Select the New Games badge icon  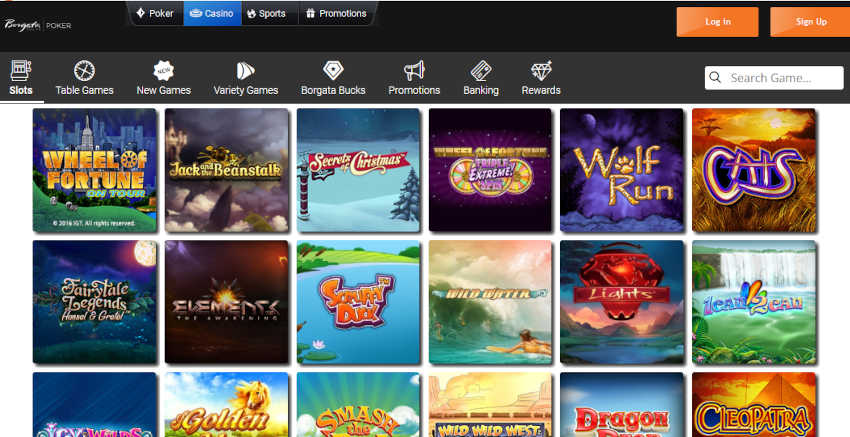(163, 70)
